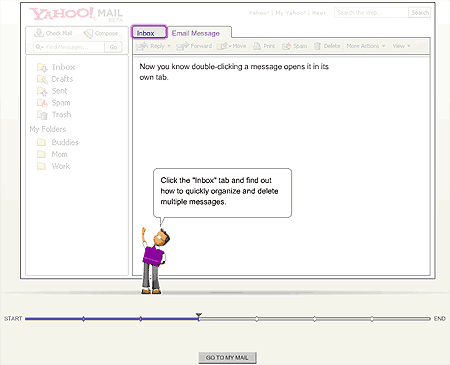Click the Drafts folder icon

click(x=42, y=79)
